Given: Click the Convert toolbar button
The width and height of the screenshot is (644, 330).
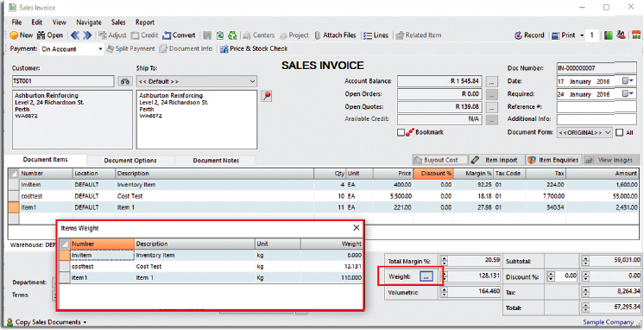Looking at the screenshot, I should tap(179, 35).
